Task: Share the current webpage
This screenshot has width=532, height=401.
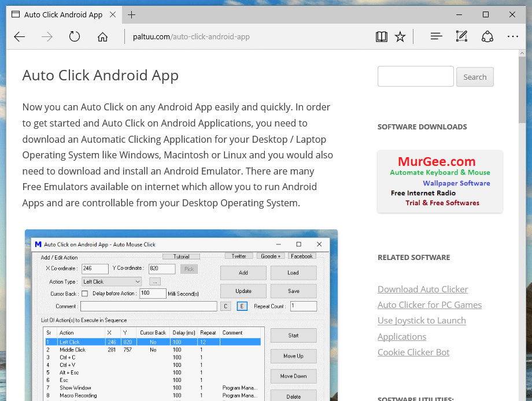Action: [487, 36]
